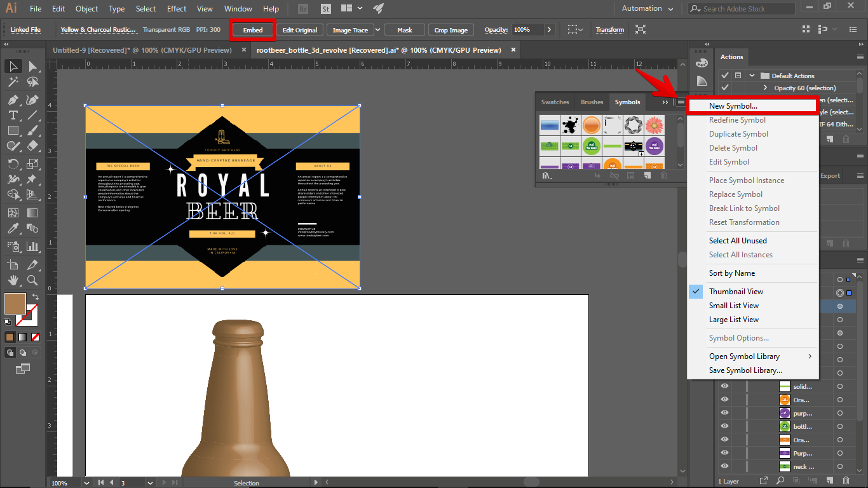Select the pink flower symbol thumbnail
The image size is (868, 488).
(x=654, y=125)
